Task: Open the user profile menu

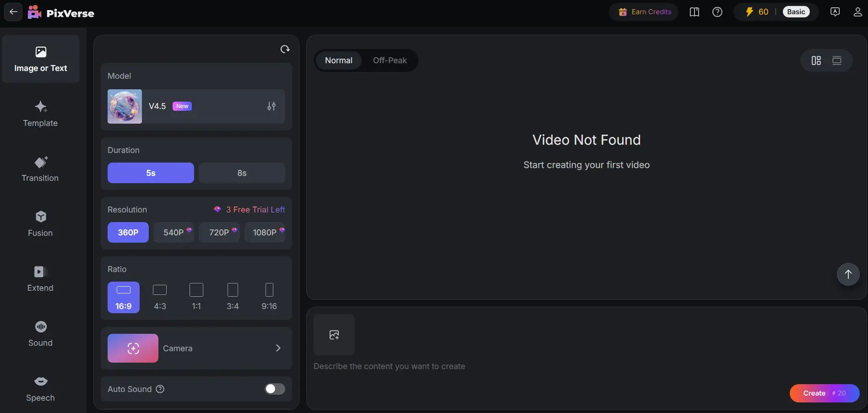Action: click(857, 12)
